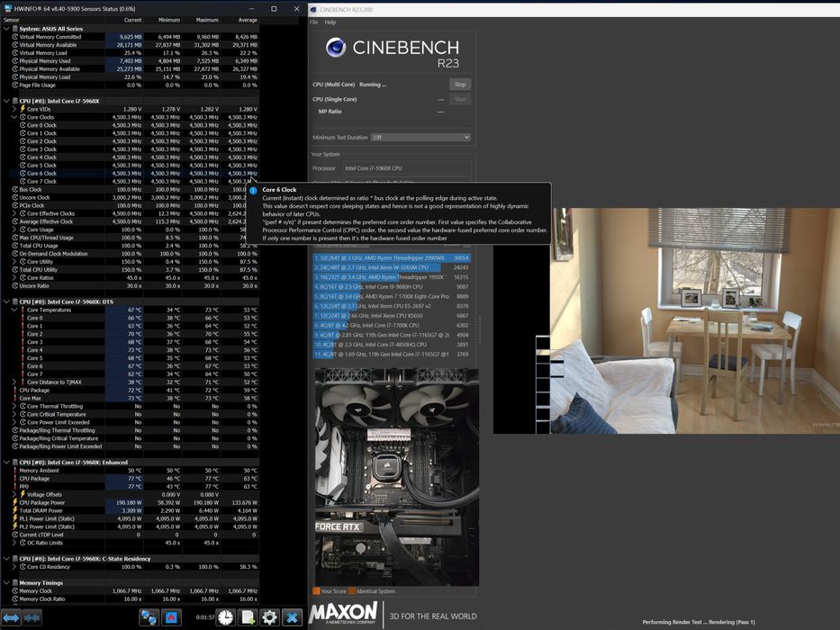This screenshot has width=840, height=630.
Task: Collapse the System: ASUS All Series group
Action: coord(6,29)
